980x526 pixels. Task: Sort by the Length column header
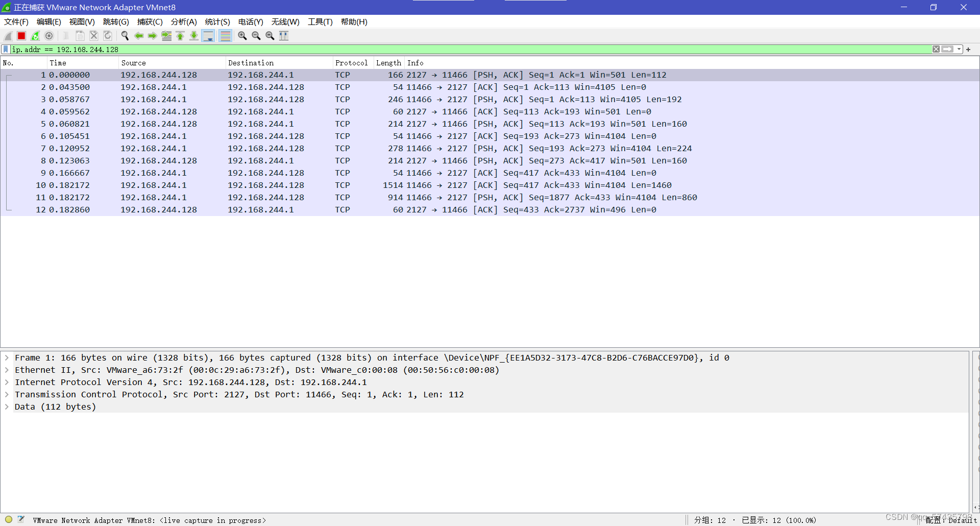[389, 63]
